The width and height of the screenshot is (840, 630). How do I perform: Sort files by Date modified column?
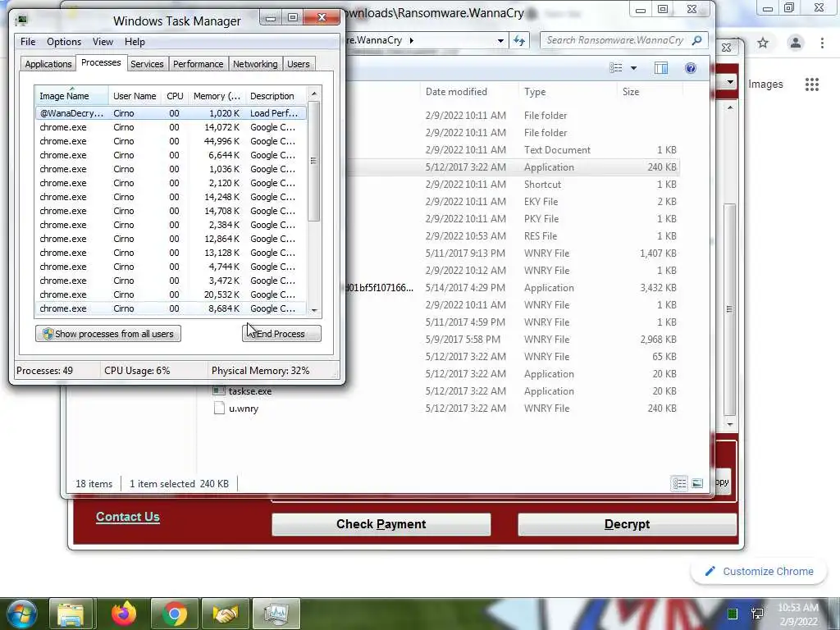tap(468, 92)
